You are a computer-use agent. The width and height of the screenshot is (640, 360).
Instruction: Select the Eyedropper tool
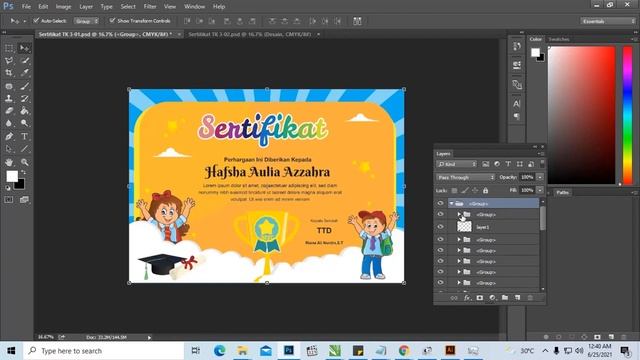[x=24, y=73]
